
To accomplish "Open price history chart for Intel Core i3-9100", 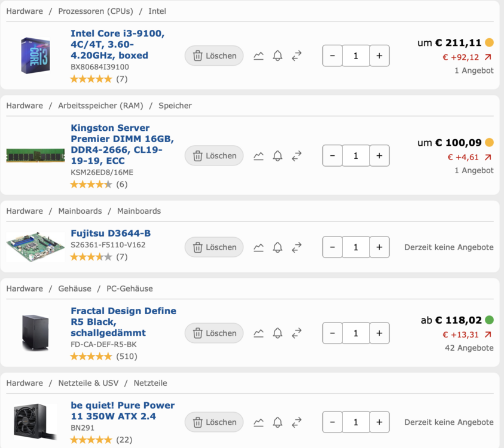I will 258,56.
